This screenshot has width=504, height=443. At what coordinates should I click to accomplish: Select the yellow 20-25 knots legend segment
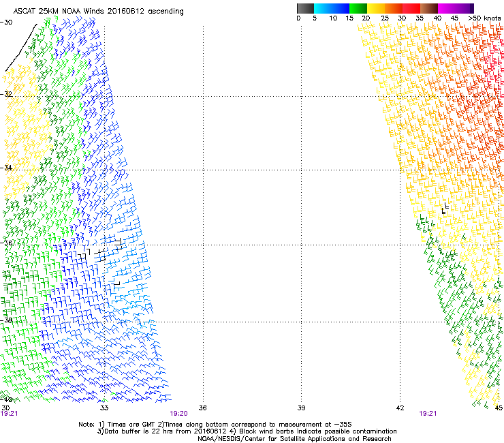[x=376, y=8]
